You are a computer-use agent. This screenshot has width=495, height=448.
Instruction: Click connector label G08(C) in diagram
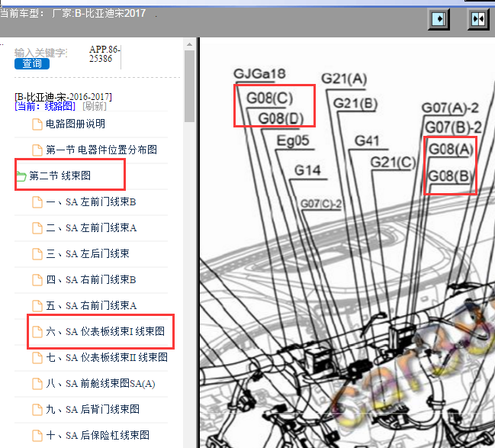point(269,98)
